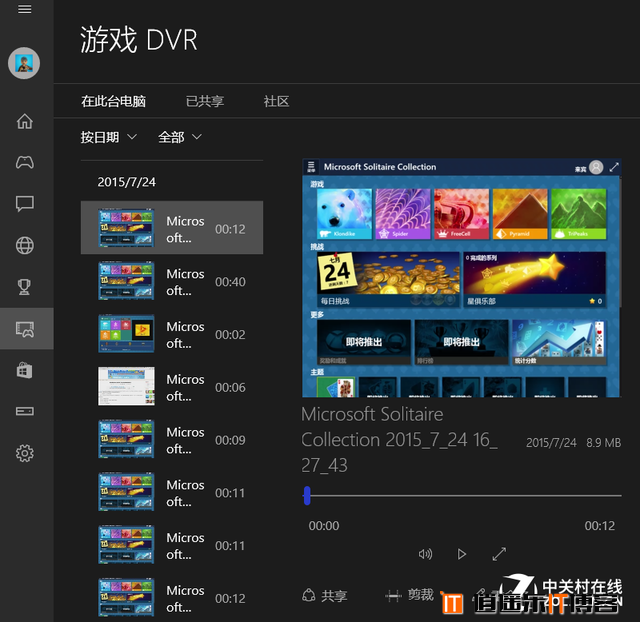
Task: Mute the clip volume
Action: (x=425, y=554)
